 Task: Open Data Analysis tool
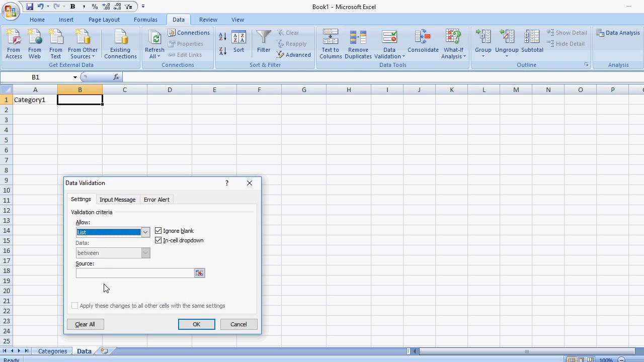[x=618, y=33]
